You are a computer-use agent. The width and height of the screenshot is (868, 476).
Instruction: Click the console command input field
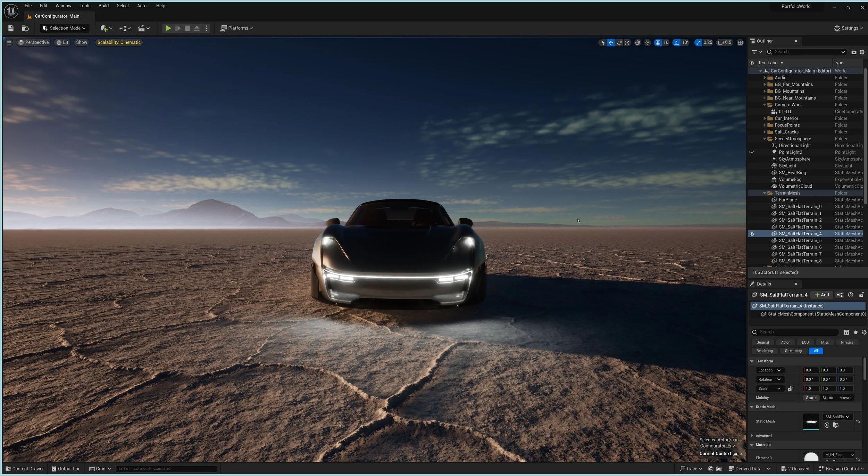click(166, 469)
